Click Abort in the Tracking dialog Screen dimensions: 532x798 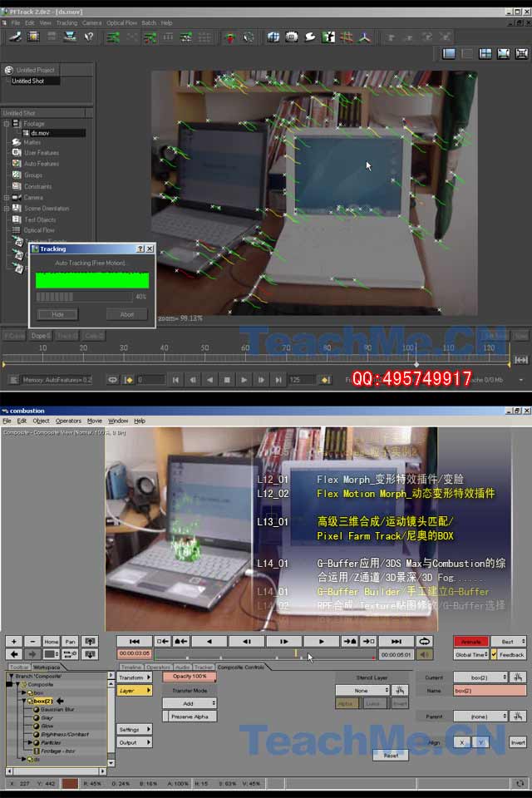(126, 314)
